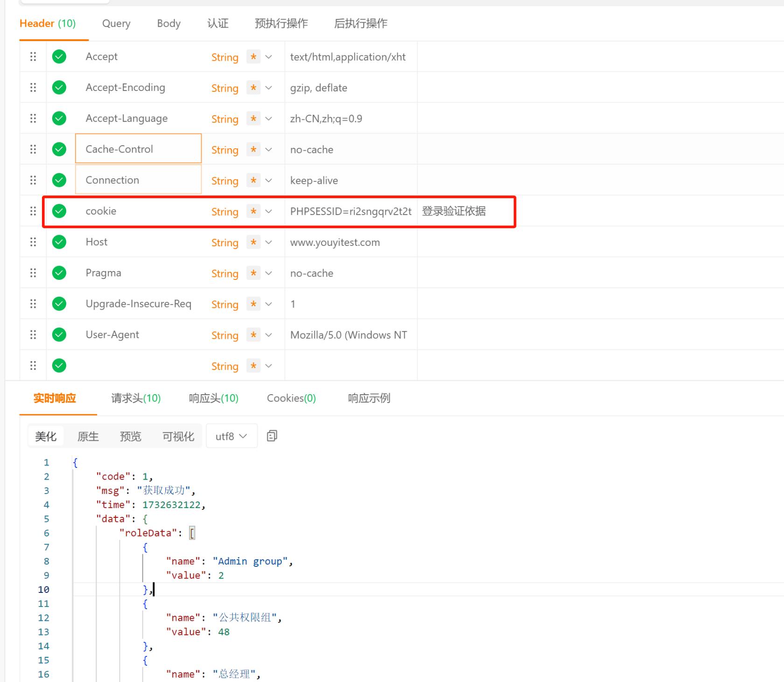Grab the drag handle for Connection row

pyautogui.click(x=33, y=180)
